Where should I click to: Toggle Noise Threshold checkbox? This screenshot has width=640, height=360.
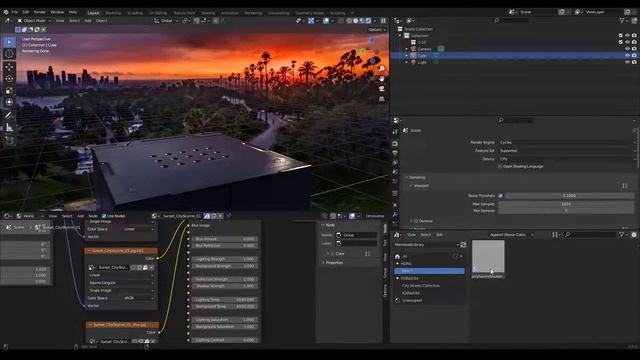point(500,196)
